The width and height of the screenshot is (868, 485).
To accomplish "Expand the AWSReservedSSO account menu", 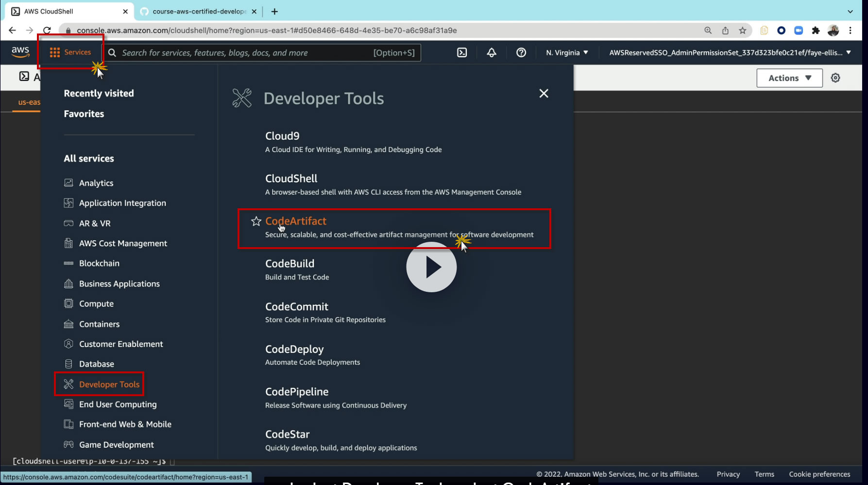I will pyautogui.click(x=730, y=52).
